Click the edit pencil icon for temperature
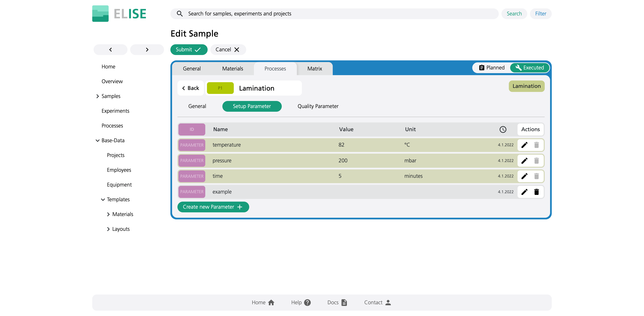 (x=524, y=145)
